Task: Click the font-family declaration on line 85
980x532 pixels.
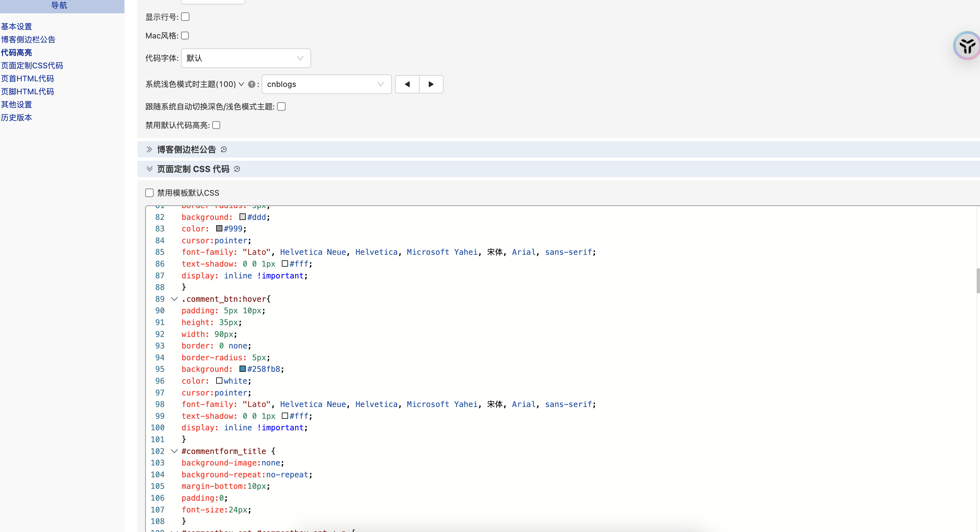Action: pos(389,252)
